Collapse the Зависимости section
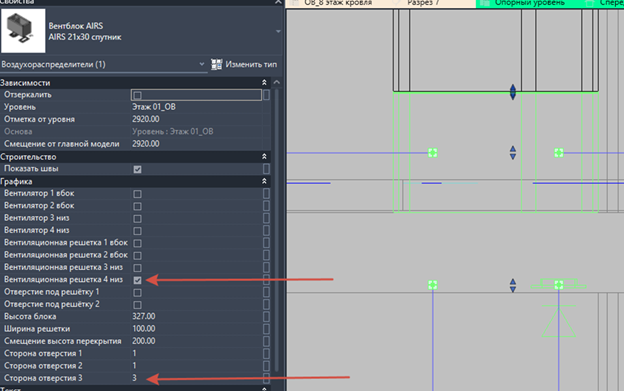Image resolution: width=624 pixels, height=391 pixels. pos(264,82)
